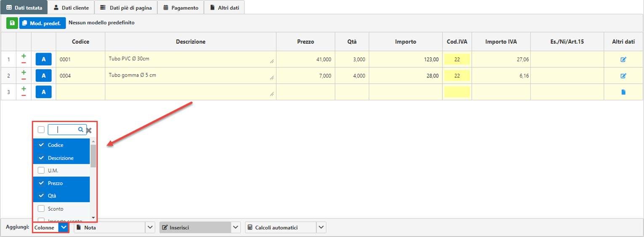Check the Sconto column option

(41, 208)
